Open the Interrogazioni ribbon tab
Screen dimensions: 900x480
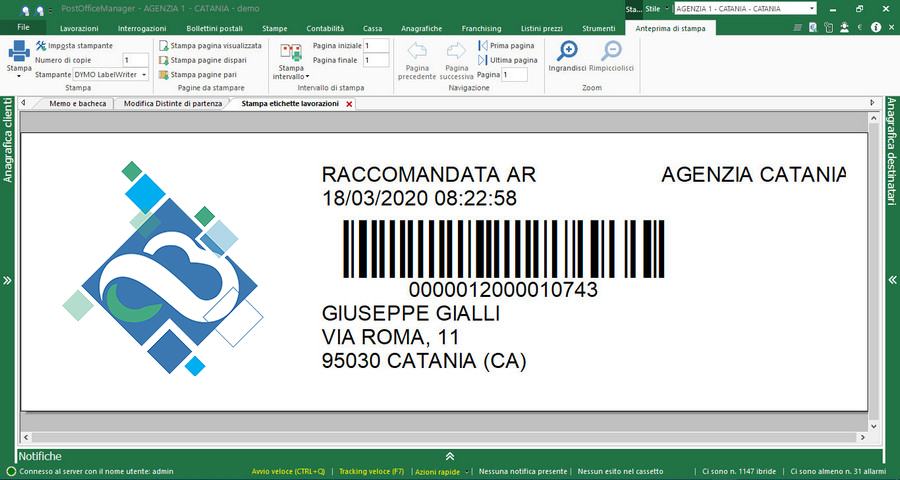pyautogui.click(x=142, y=28)
